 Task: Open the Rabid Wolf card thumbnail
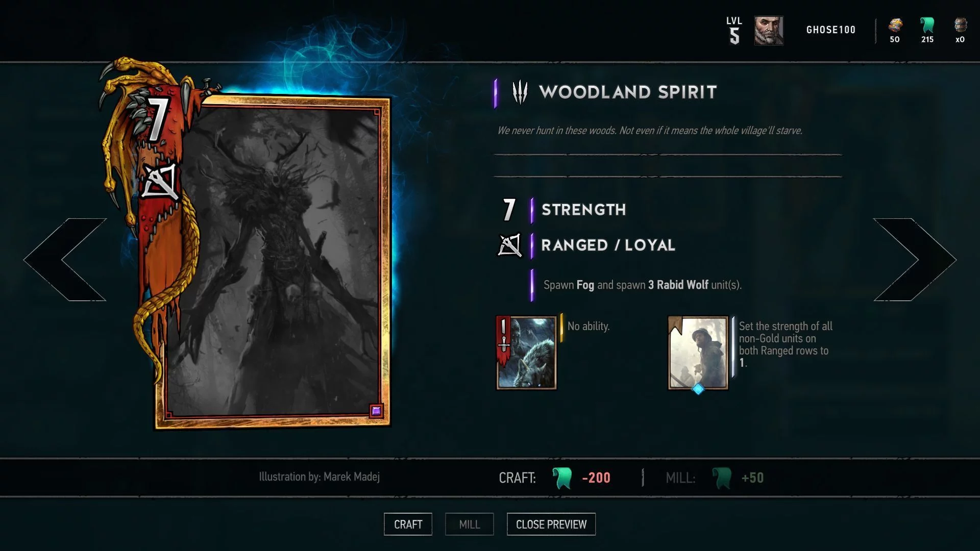point(526,353)
